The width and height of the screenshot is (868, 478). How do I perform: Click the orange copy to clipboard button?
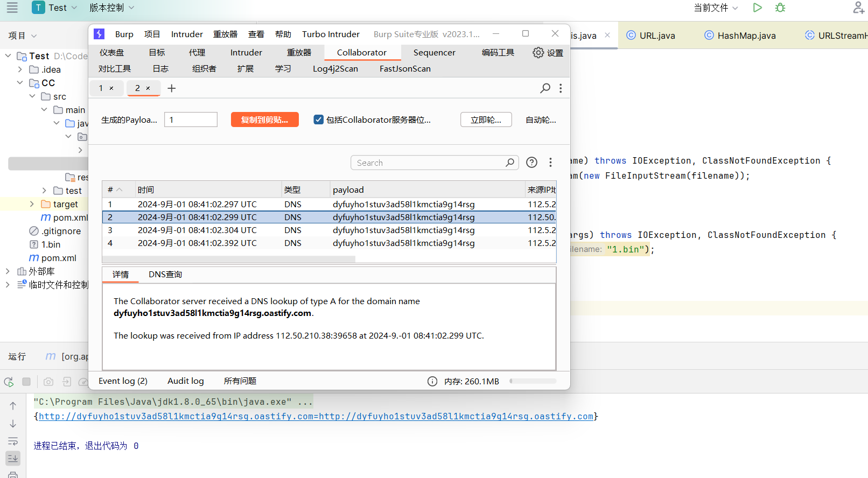coord(264,120)
